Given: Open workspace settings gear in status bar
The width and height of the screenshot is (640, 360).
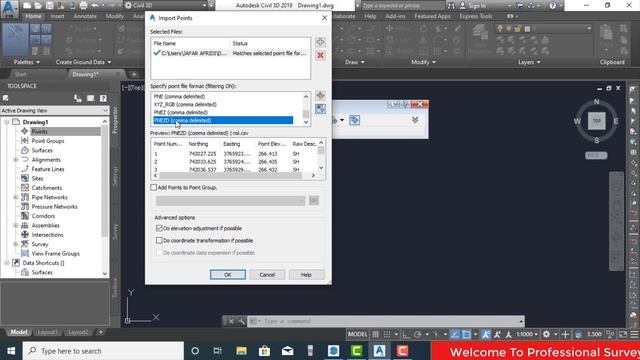Looking at the screenshot, I should pyautogui.click(x=546, y=334).
